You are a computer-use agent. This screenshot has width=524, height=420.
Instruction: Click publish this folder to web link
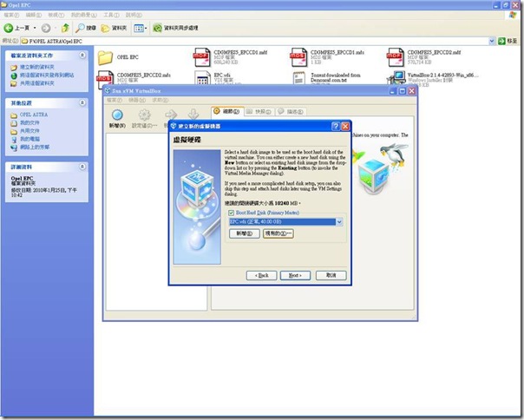pyautogui.click(x=47, y=75)
